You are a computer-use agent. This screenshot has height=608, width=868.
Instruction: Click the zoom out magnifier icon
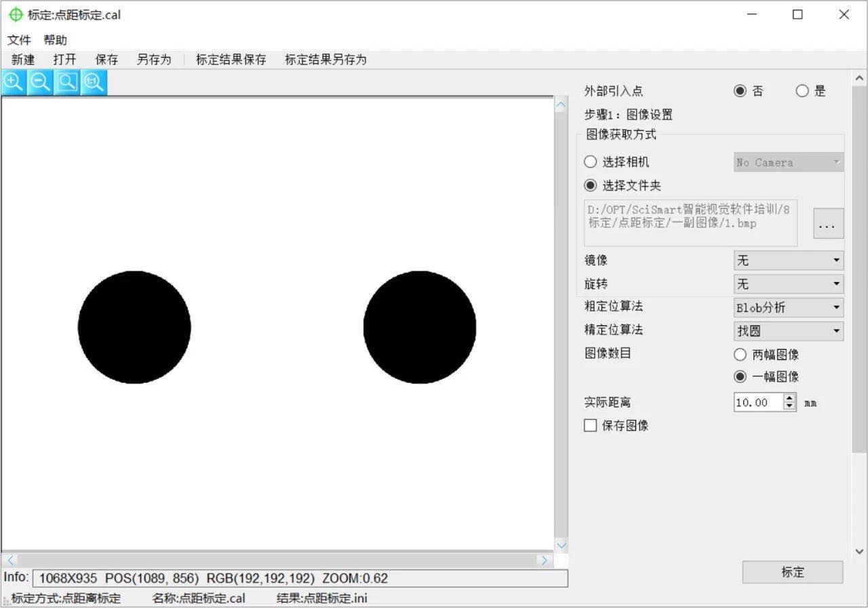pyautogui.click(x=40, y=83)
